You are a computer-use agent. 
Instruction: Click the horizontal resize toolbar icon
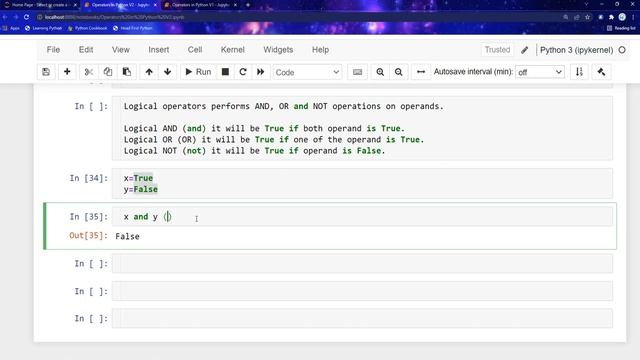[421, 72]
